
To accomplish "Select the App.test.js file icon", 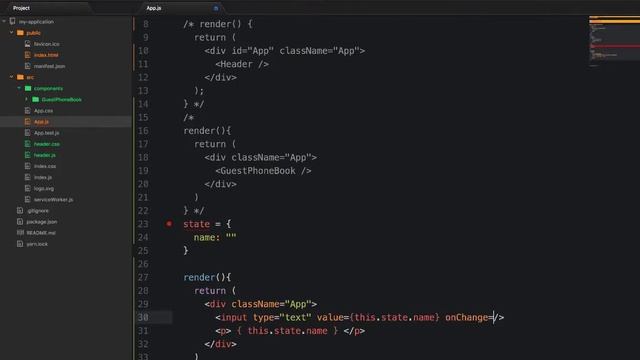I will 27,133.
